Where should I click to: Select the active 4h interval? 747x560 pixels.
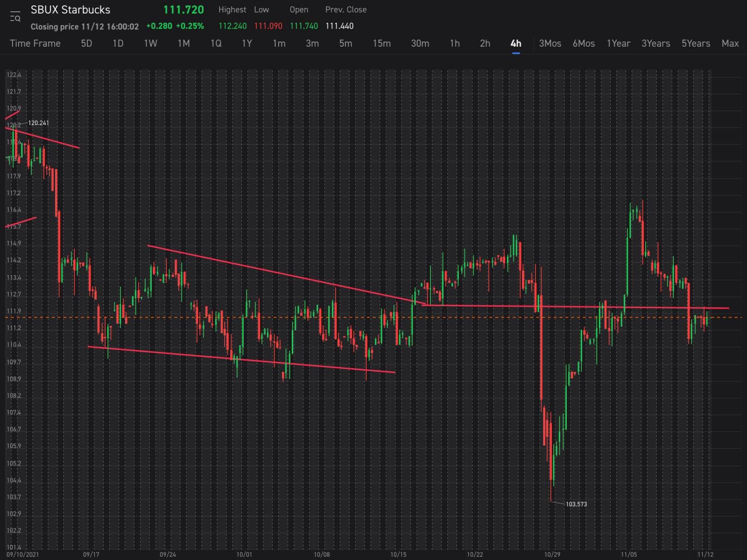[x=516, y=43]
